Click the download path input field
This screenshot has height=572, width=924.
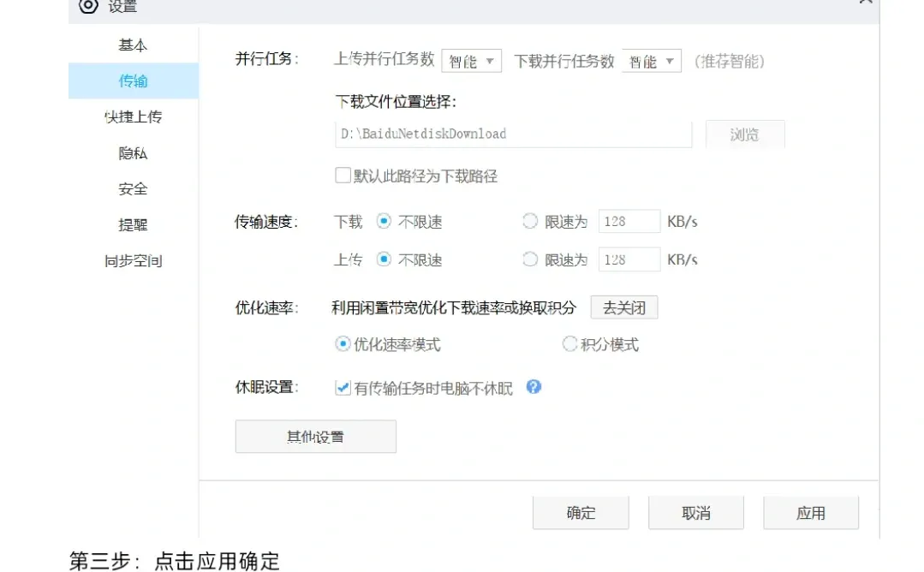click(514, 134)
